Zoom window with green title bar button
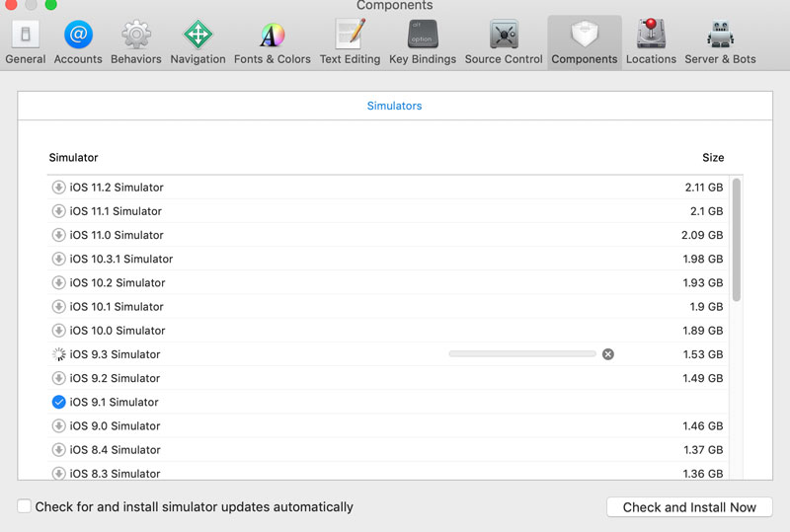Viewport: 790px width, 532px height. [50, 4]
